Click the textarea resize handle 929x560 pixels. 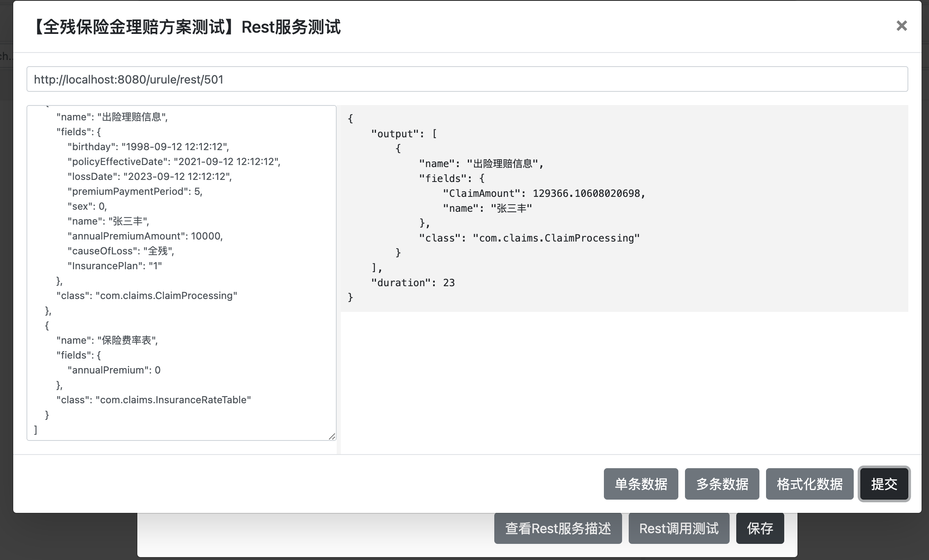pos(332,436)
